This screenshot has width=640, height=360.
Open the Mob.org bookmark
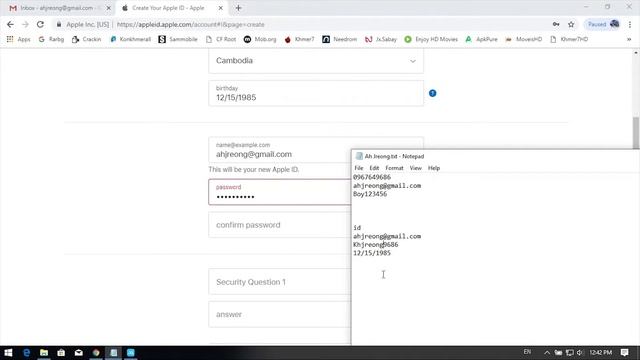(x=260, y=39)
